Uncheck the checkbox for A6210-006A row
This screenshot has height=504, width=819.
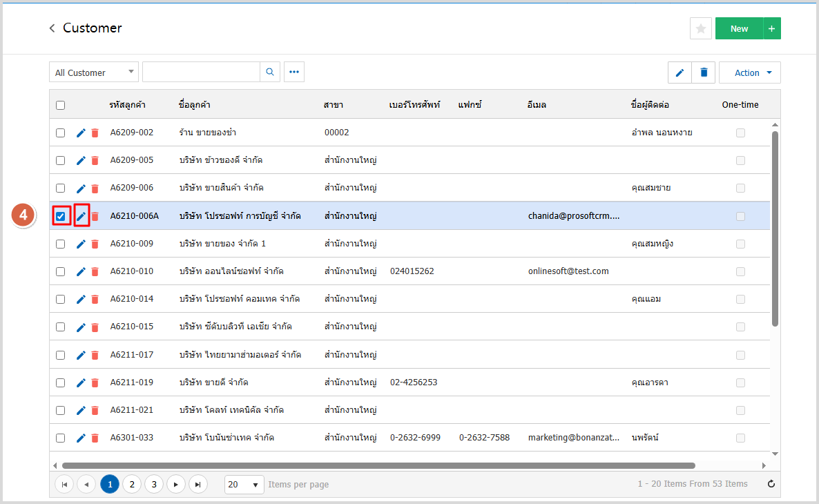tap(61, 216)
